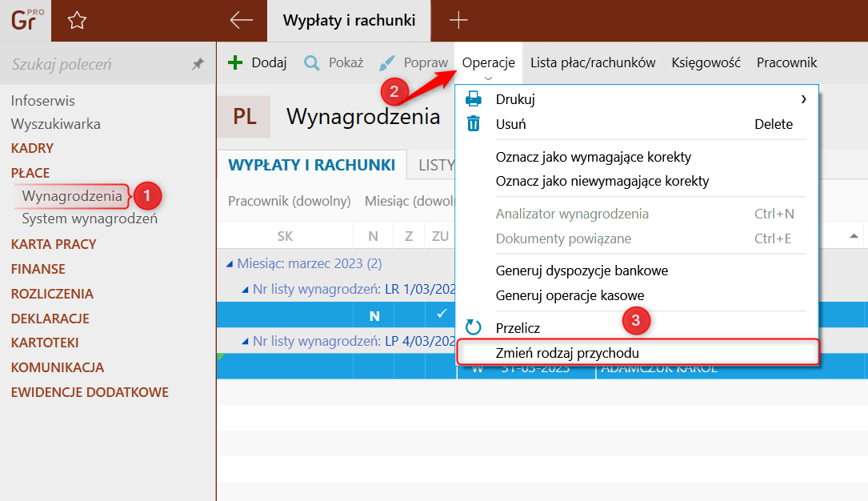Select the Wypłaty i rachunki window tab
Image resolution: width=868 pixels, height=501 pixels.
[349, 21]
